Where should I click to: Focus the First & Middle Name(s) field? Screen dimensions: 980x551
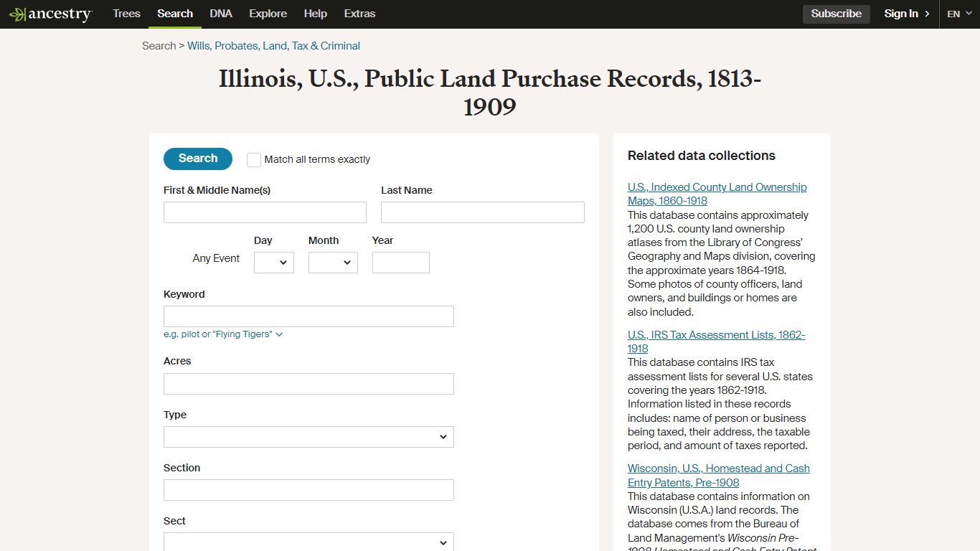click(265, 212)
